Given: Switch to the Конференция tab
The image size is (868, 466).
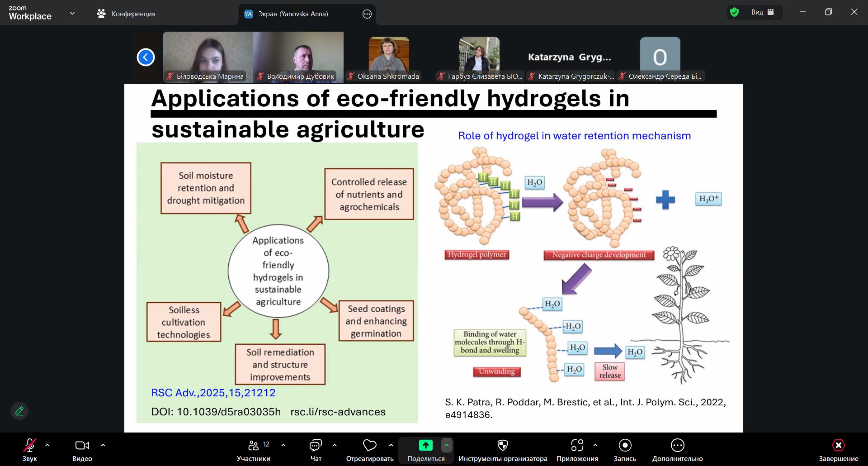Looking at the screenshot, I should [x=126, y=14].
